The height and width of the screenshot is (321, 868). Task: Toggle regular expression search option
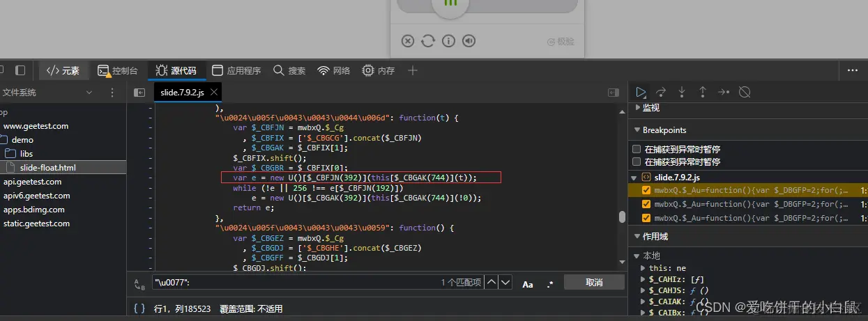(549, 283)
